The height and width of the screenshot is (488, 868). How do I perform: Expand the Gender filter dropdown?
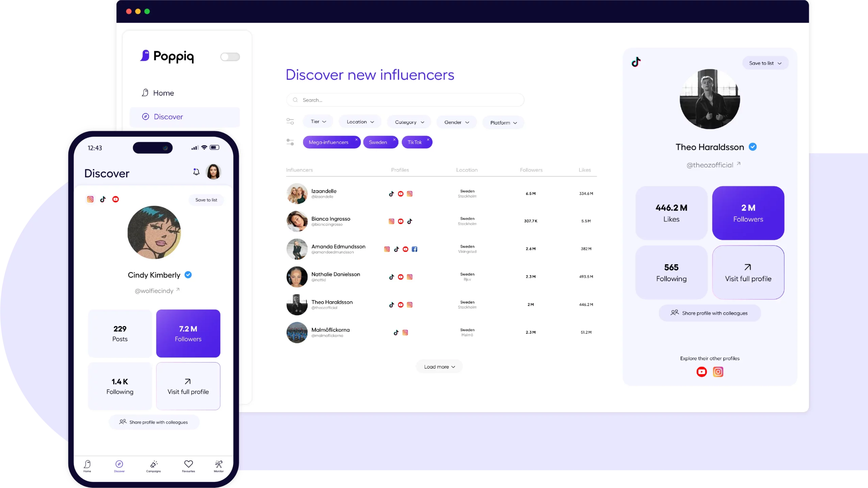coord(456,122)
